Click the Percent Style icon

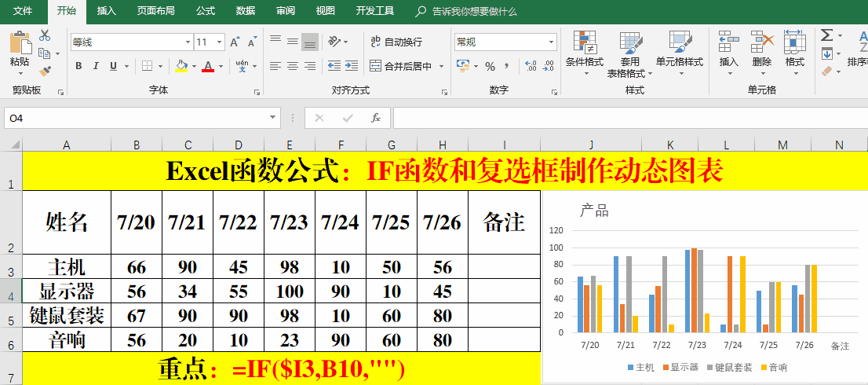(x=490, y=67)
